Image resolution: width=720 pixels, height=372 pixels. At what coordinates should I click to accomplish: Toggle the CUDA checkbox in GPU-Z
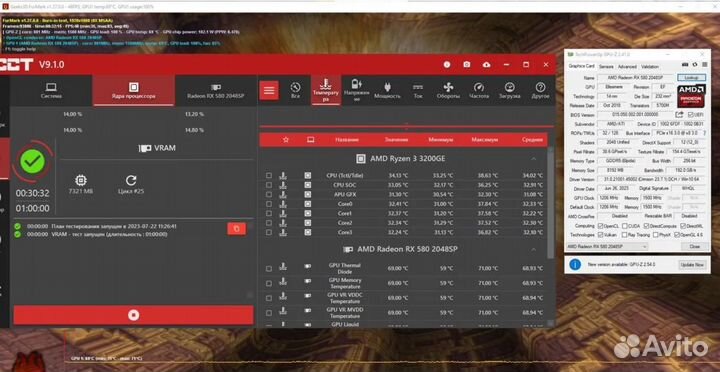(625, 226)
